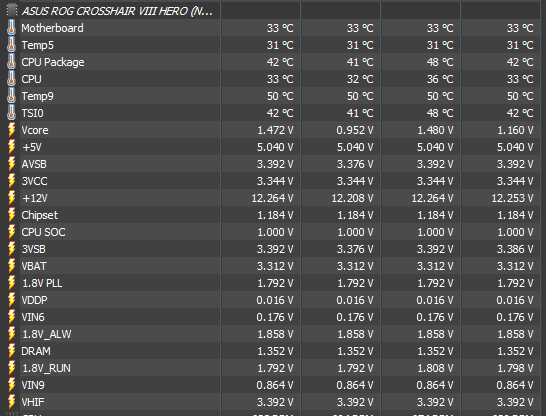The height and width of the screenshot is (416, 546).
Task: Click the thermometer icon beside Temp9
Action: (11, 96)
